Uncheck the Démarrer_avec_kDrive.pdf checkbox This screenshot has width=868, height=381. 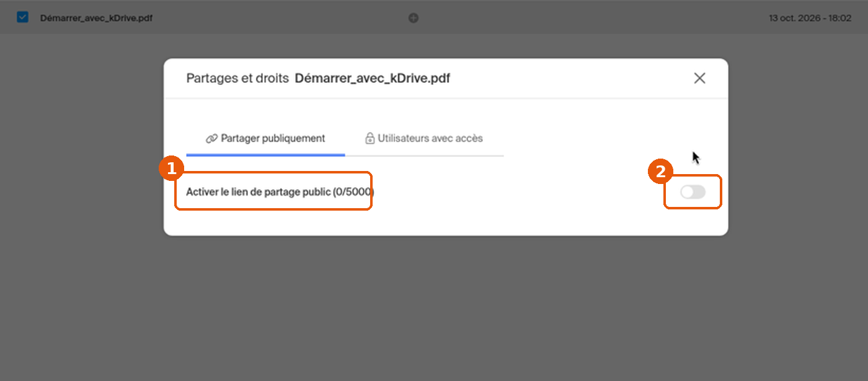pyautogui.click(x=22, y=17)
